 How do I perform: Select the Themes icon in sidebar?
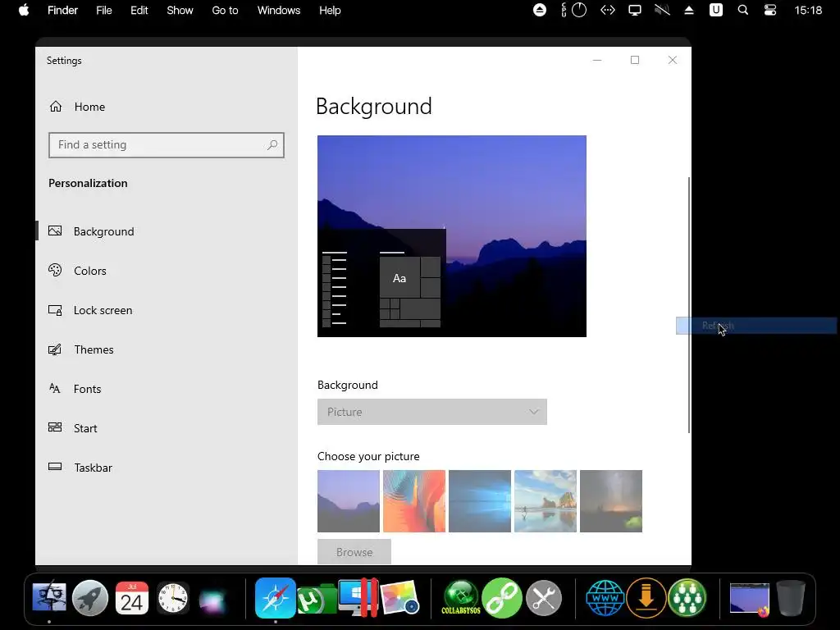[55, 349]
